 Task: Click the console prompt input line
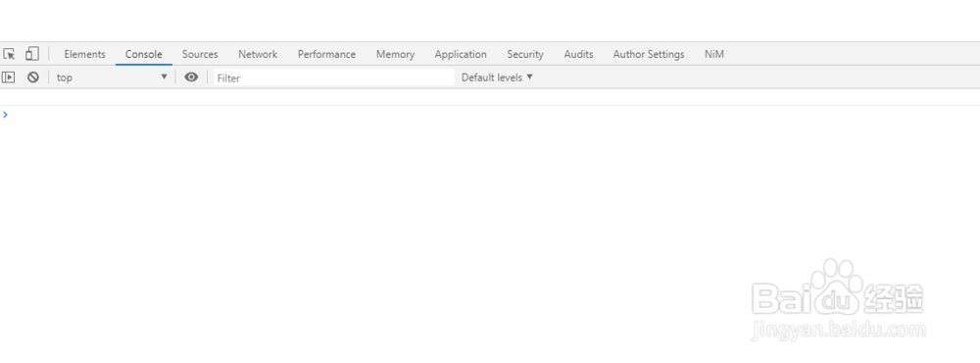click(x=490, y=115)
